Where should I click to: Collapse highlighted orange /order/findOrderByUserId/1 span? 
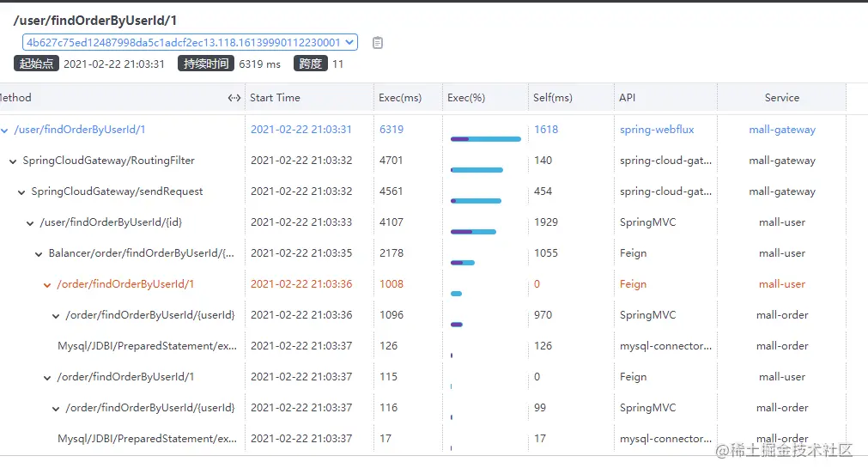coord(47,284)
